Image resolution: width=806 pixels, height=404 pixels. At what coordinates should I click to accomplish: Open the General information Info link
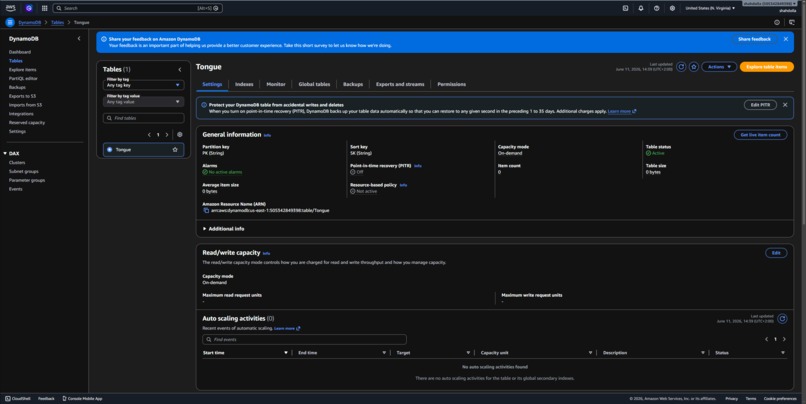click(x=267, y=135)
